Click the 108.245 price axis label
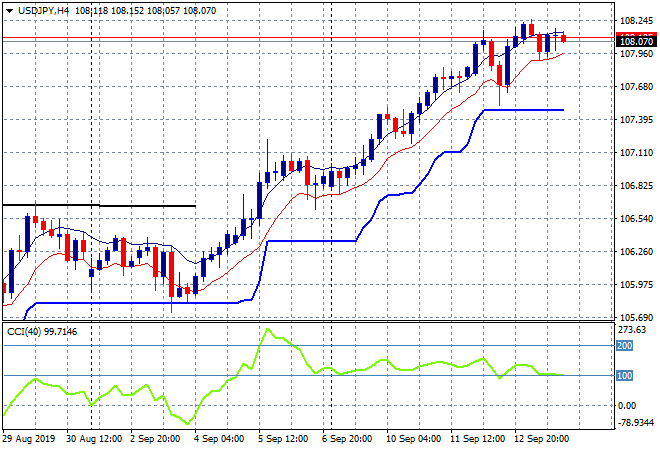660x450 pixels. click(x=636, y=21)
